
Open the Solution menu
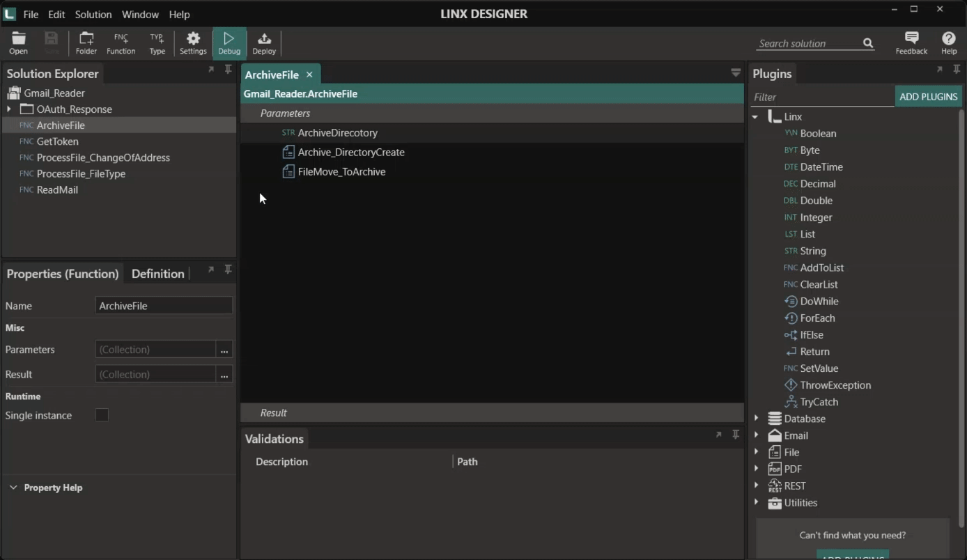(x=93, y=14)
